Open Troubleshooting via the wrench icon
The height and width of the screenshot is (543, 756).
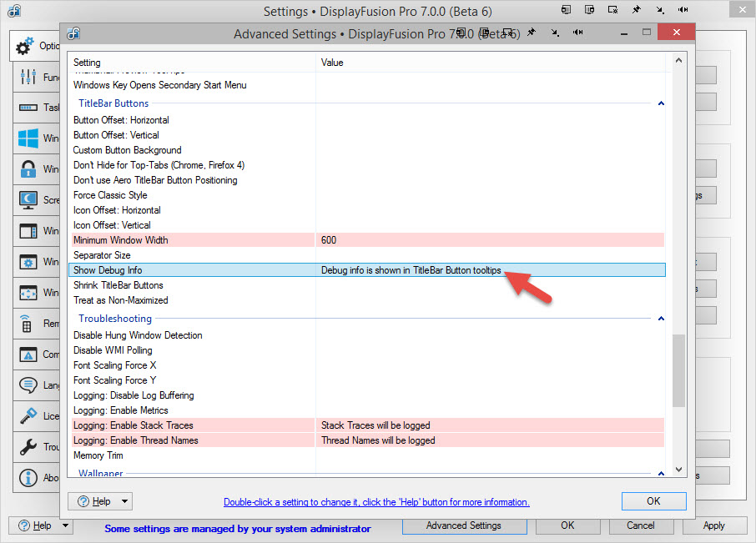28,447
